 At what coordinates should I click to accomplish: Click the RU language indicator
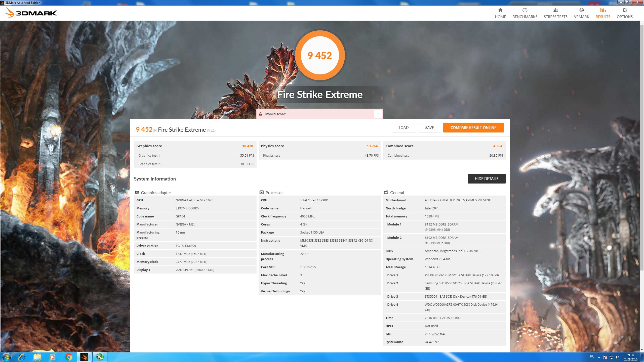(592, 356)
